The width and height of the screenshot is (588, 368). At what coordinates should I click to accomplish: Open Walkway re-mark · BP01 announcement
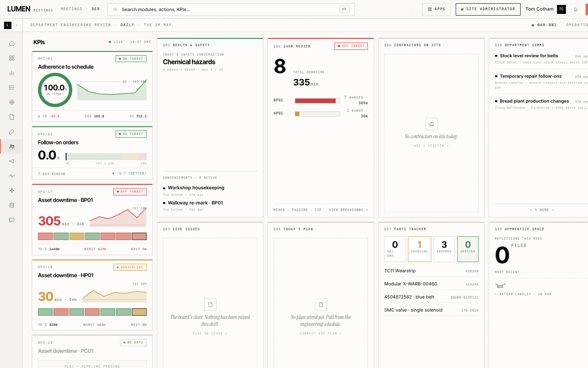tap(195, 203)
